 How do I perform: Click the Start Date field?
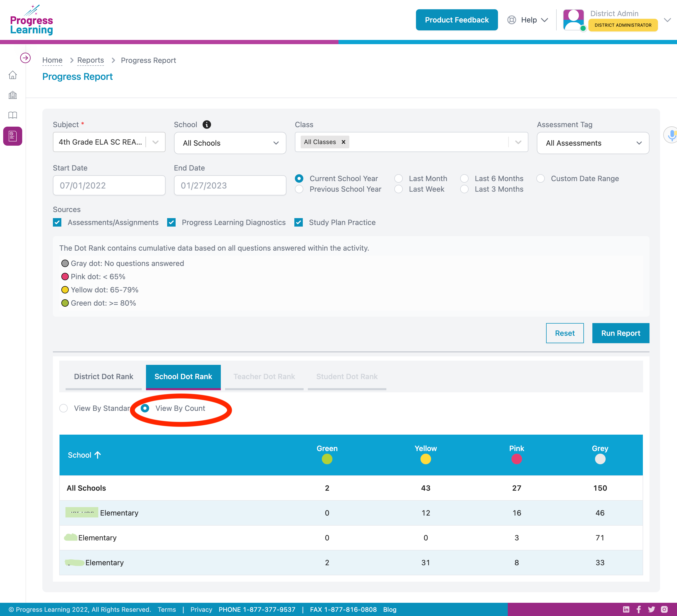point(109,185)
